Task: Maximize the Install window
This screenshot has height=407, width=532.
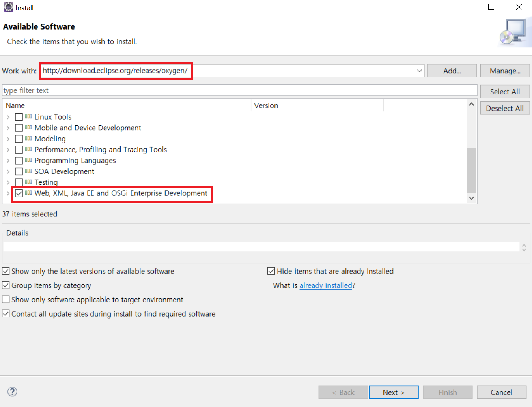Action: click(491, 7)
